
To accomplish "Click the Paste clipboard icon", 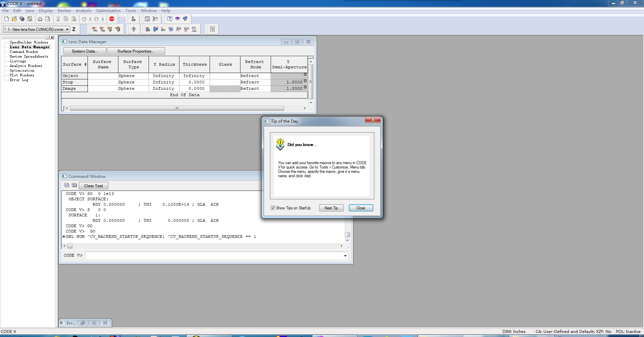I will [x=74, y=19].
